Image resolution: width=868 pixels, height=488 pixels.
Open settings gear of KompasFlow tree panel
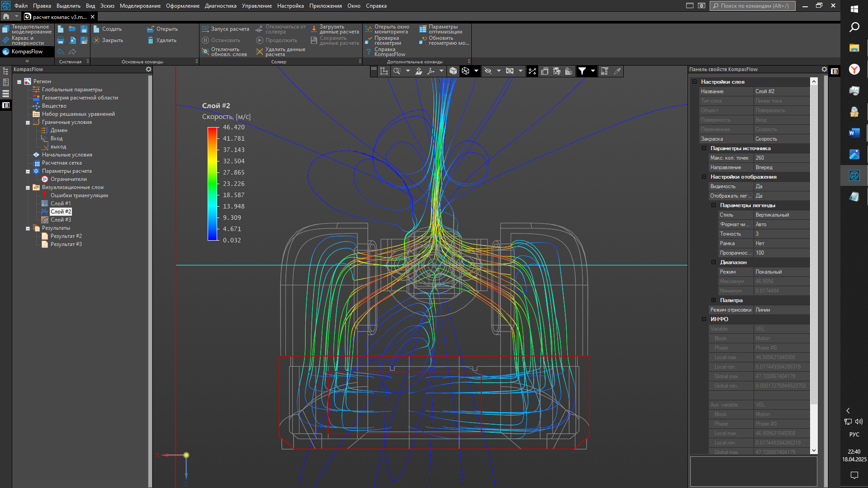tap(148, 69)
